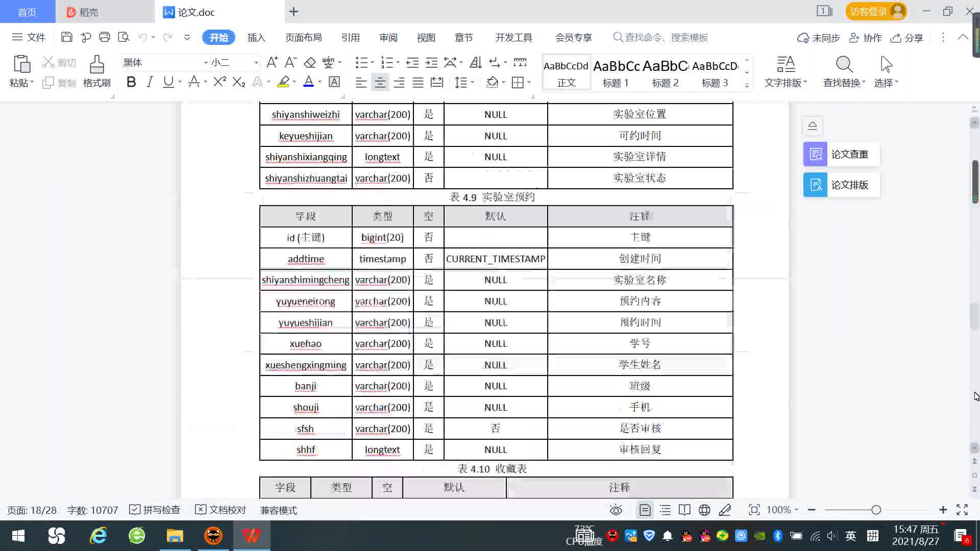Click the zoom slider handle
Image resolution: width=980 pixels, height=551 pixels.
876,510
